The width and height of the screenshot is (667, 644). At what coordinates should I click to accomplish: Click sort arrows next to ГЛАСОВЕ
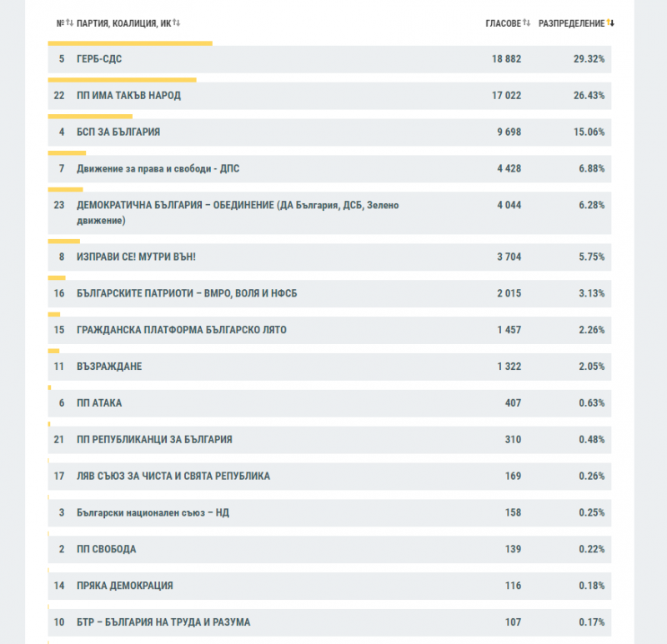[x=526, y=23]
